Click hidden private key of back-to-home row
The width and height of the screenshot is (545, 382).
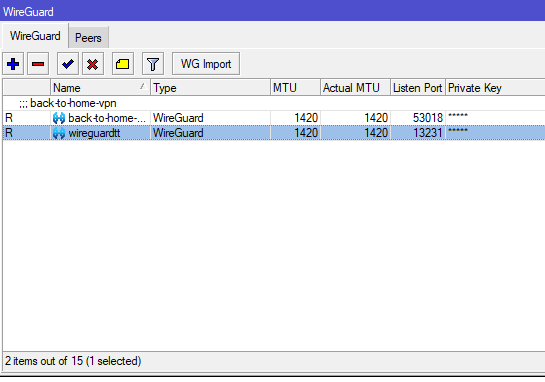[x=458, y=116]
